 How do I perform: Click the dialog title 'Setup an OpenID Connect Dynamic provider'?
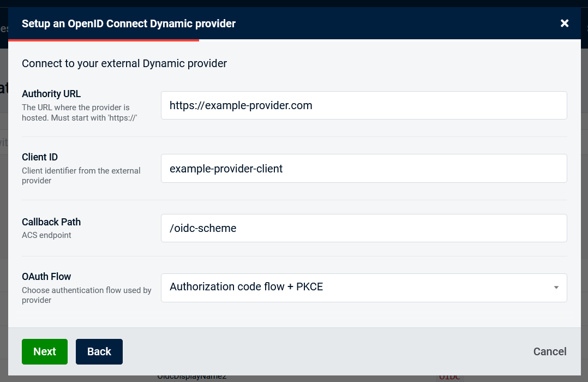129,23
